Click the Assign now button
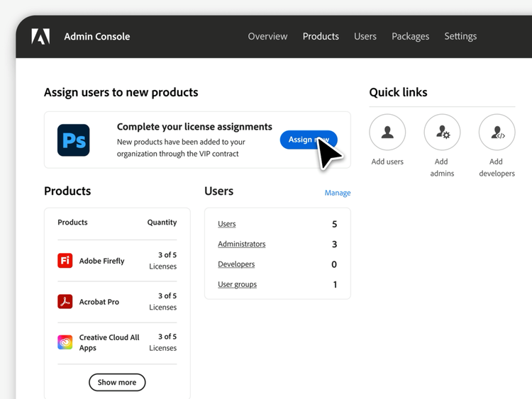Viewport: 532px width, 399px height. (x=309, y=140)
